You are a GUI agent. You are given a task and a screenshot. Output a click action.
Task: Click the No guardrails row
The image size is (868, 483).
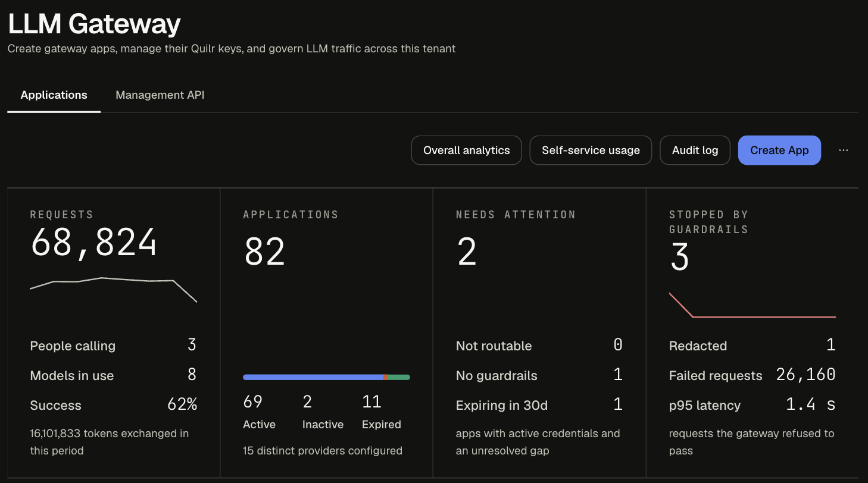click(x=539, y=375)
